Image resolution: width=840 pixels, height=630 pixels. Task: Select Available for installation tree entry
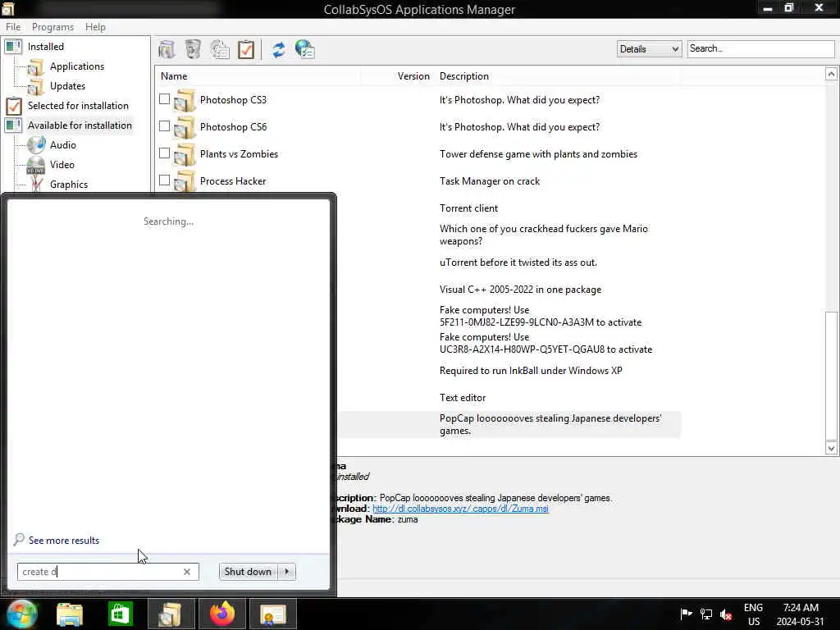[x=80, y=126]
